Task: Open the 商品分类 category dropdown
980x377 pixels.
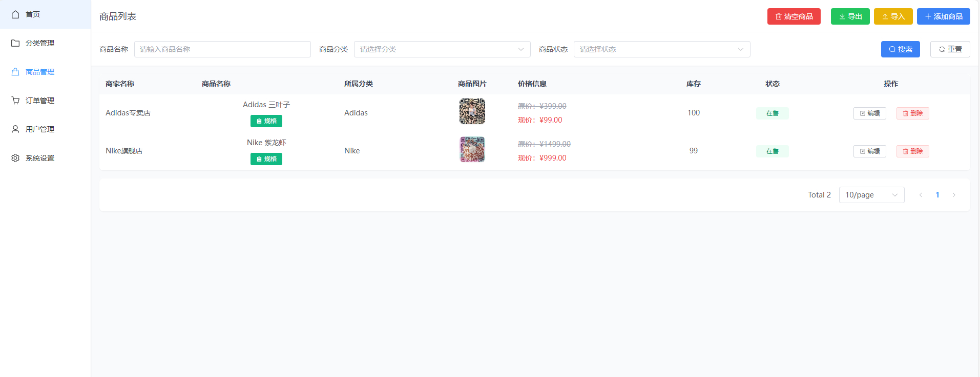Action: [x=442, y=49]
